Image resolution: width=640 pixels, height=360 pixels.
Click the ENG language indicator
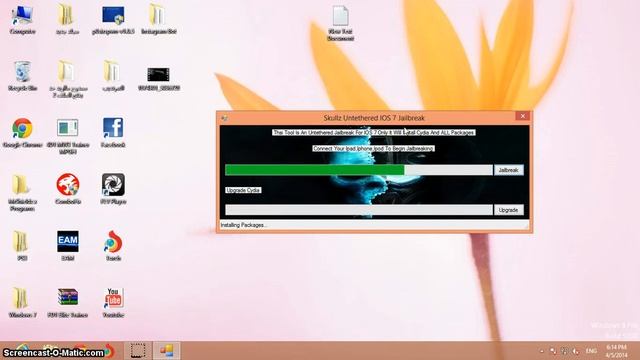pyautogui.click(x=591, y=351)
